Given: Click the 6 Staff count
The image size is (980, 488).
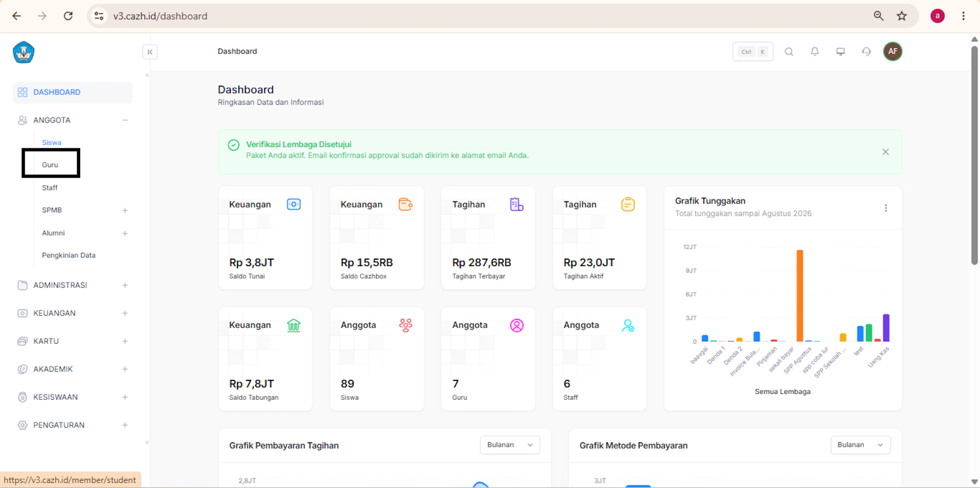Looking at the screenshot, I should [567, 383].
